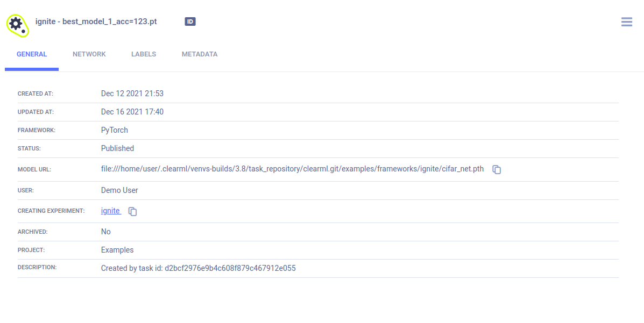644x323 pixels.
Task: Open the ignite experiment link
Action: point(110,211)
